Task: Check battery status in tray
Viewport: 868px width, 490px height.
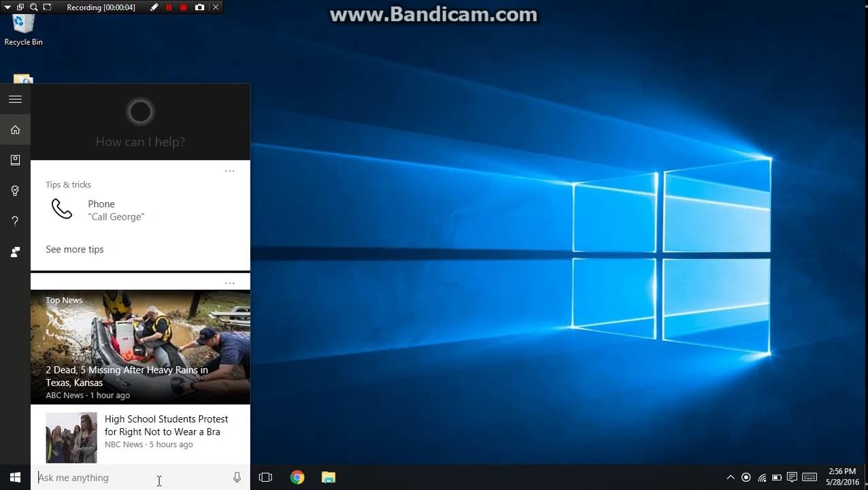Action: [x=777, y=478]
